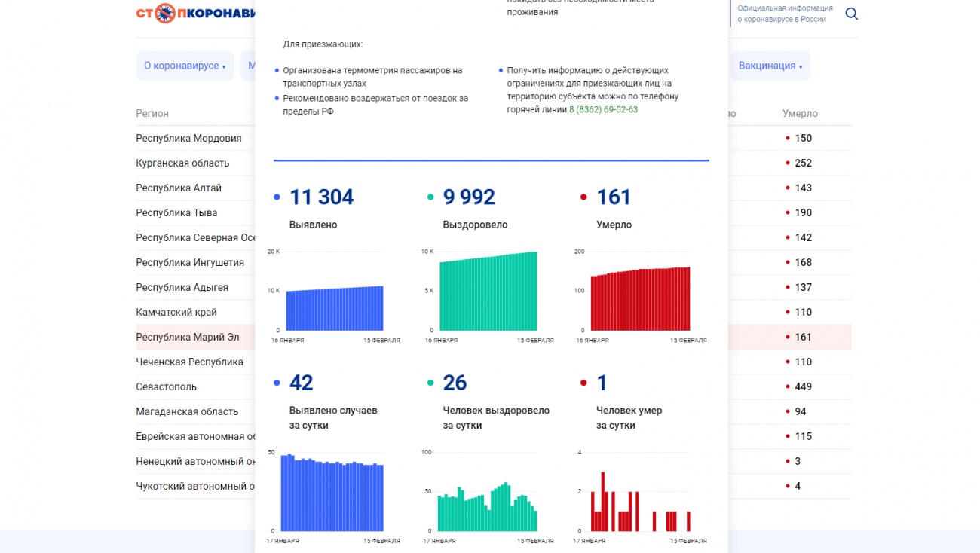Choose Республика Тыва from the region table
This screenshot has height=553, width=980.
[176, 212]
